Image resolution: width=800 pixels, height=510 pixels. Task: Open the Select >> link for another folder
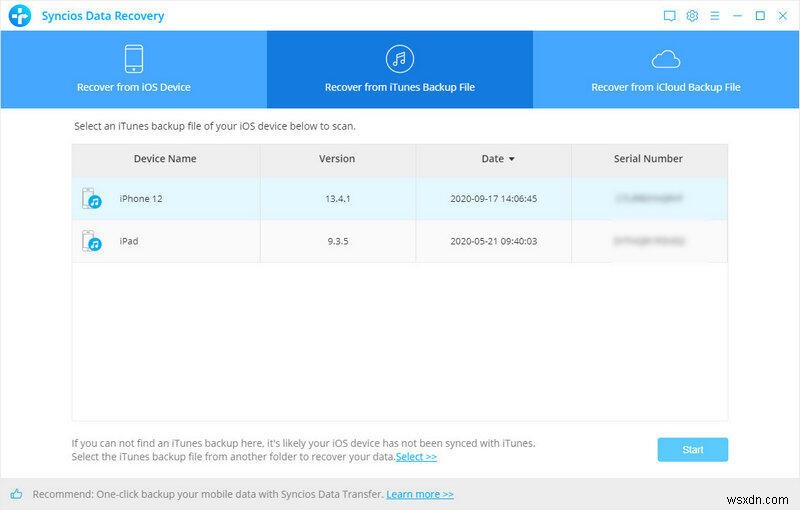tap(416, 457)
